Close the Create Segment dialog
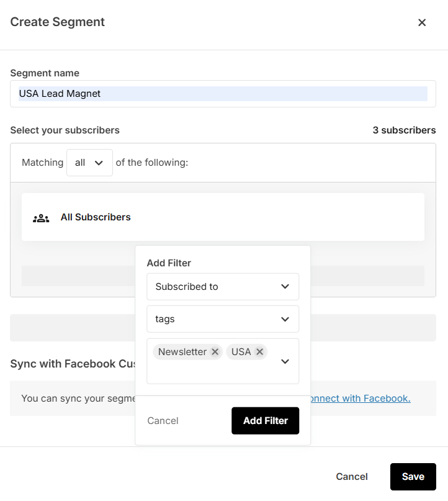448x501 pixels. pos(422,22)
